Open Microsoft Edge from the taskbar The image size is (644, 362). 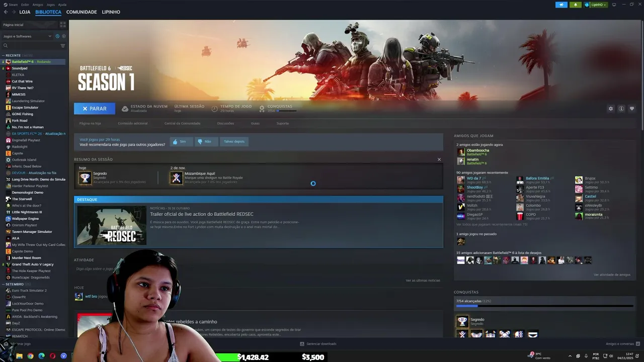[41, 356]
